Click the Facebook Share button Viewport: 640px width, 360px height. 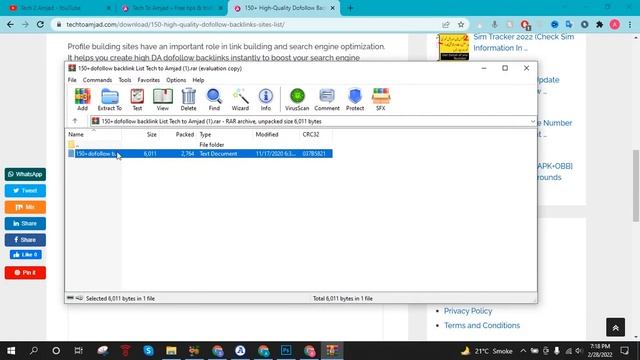[x=25, y=240]
